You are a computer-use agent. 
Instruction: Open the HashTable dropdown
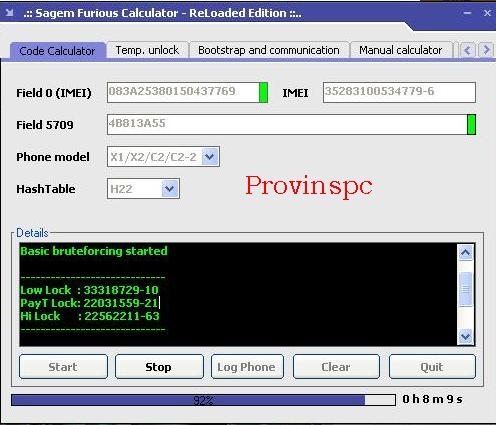[x=170, y=189]
